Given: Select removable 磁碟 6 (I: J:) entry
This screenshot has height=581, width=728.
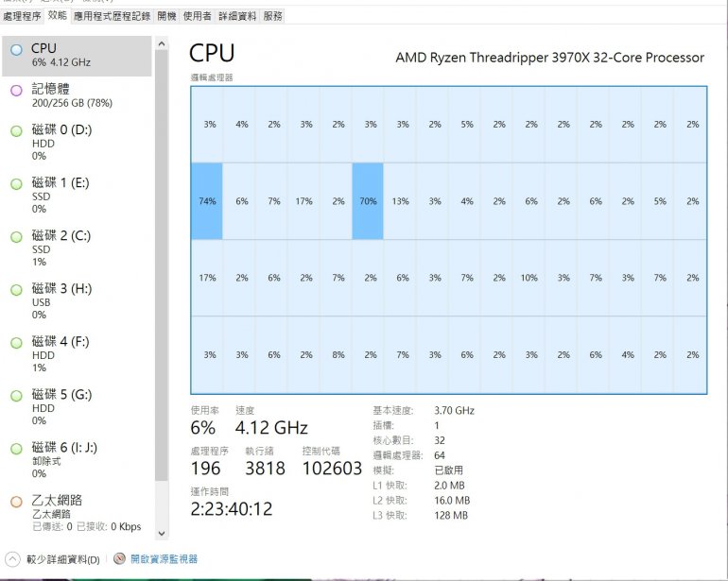Looking at the screenshot, I should (x=76, y=459).
